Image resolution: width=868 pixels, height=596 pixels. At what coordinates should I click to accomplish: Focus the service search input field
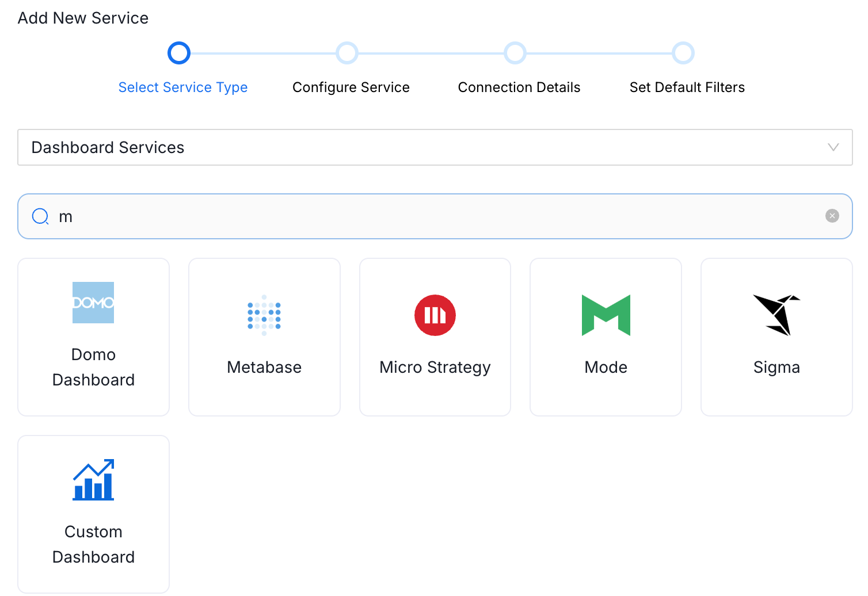coord(435,216)
